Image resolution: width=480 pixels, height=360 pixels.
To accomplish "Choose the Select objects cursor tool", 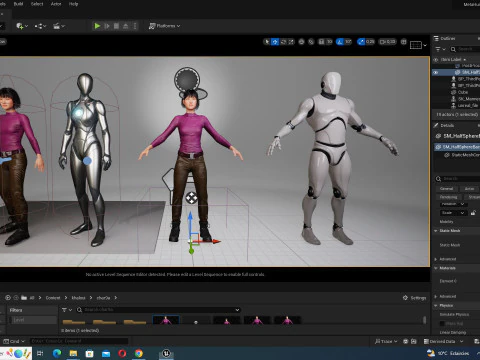I will click(x=267, y=42).
